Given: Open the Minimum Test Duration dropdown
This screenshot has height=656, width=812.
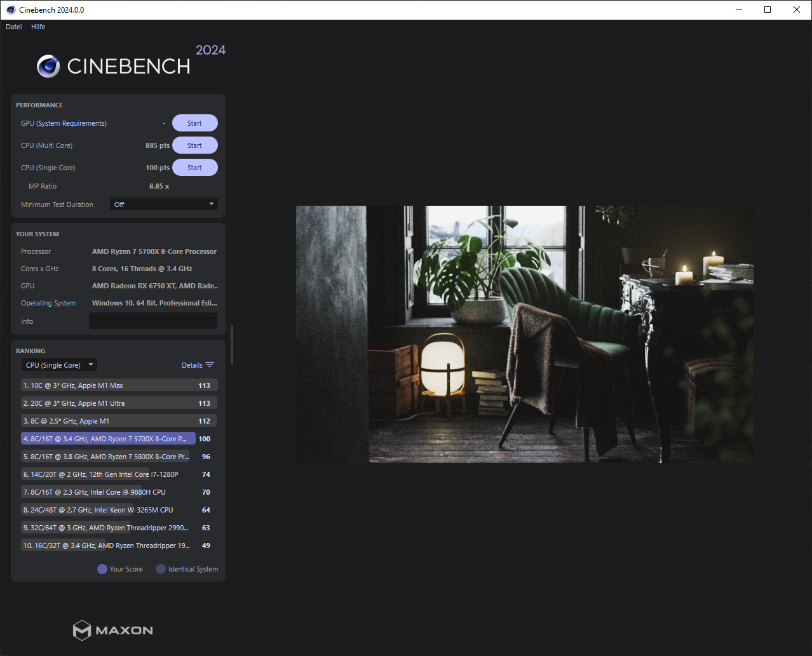Looking at the screenshot, I should [x=164, y=204].
